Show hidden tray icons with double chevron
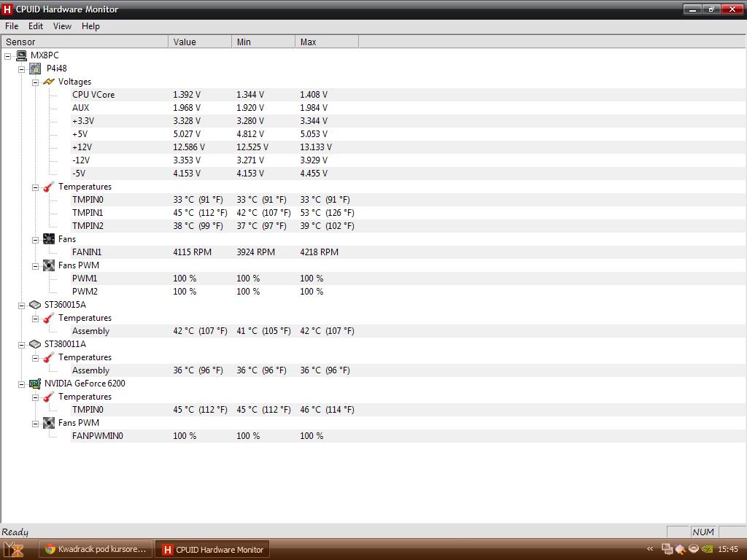 (650, 549)
